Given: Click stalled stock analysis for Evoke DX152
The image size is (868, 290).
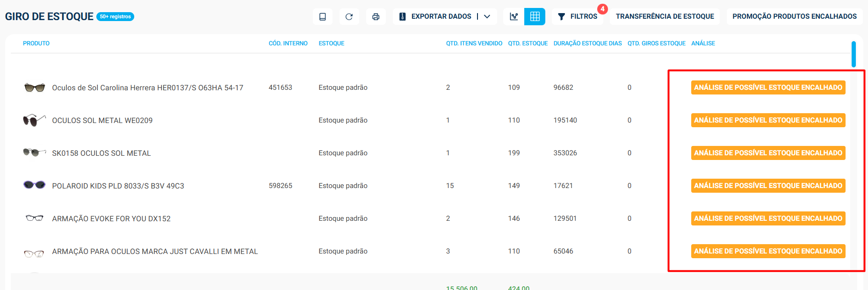Looking at the screenshot, I should pos(768,218).
